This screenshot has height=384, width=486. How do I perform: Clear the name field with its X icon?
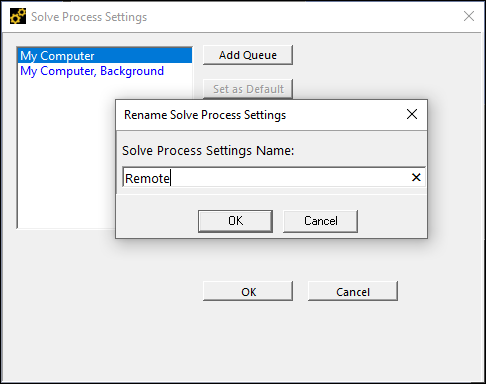pyautogui.click(x=416, y=177)
